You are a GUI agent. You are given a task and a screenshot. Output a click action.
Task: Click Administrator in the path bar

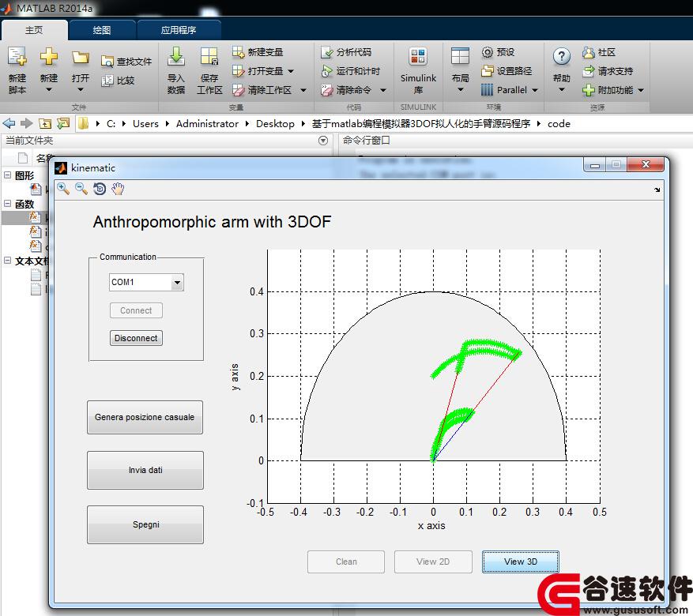coord(207,124)
